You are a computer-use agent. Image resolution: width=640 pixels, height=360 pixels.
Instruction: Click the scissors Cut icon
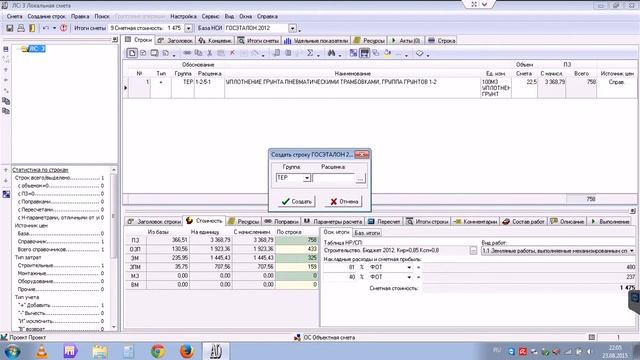pos(209,53)
